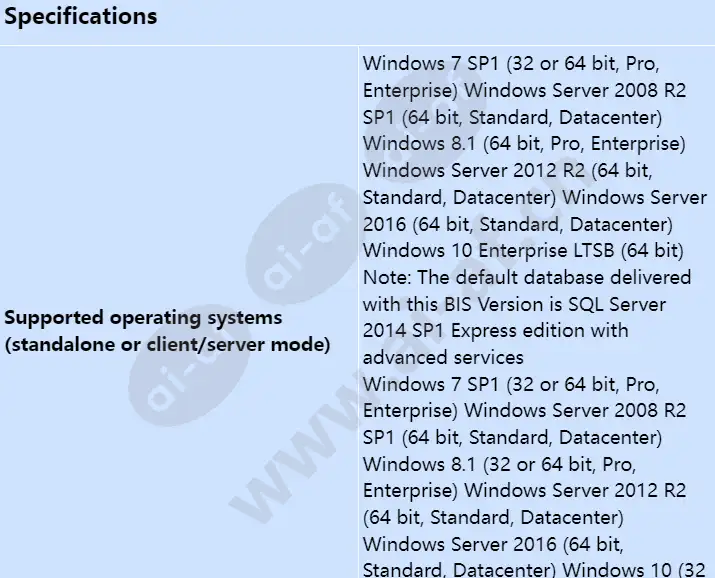This screenshot has width=715, height=578.
Task: Click "with this BIS Version is SQL Server"
Action: [x=514, y=304]
